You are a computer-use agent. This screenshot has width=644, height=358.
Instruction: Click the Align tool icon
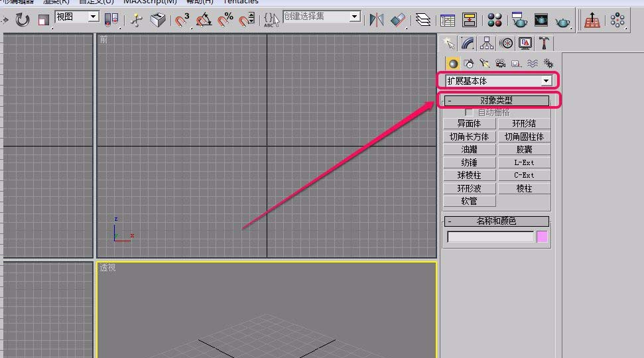tap(398, 20)
